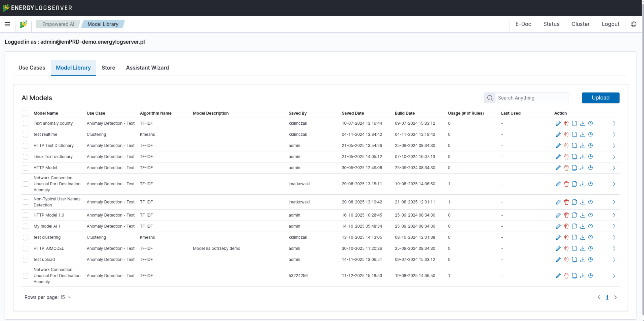Expand the 'My model AI 1' row chevron
This screenshot has height=321, width=644.
click(x=614, y=226)
